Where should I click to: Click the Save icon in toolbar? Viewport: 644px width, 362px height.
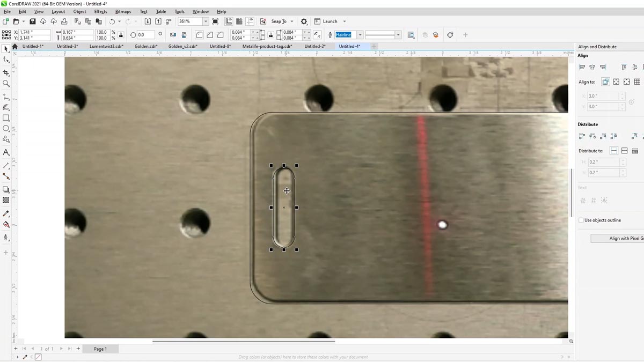pos(32,21)
